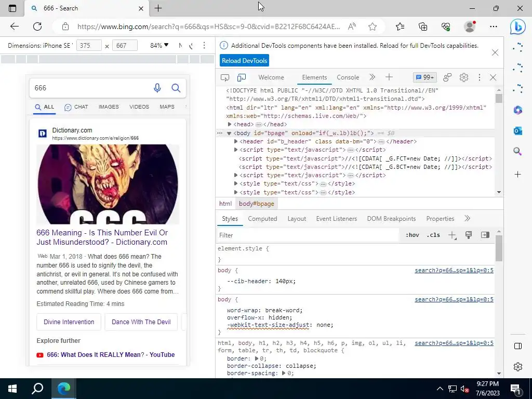Click the viewport width field 375
Screen dimensions: 532x399
point(89,46)
